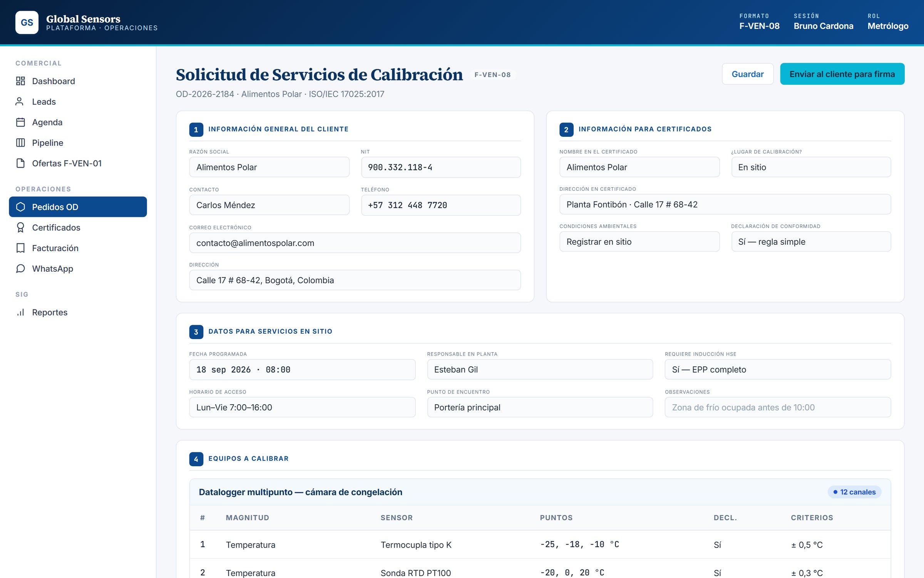Open Declaración de conformidad dropdown
Viewport: 924px width, 578px height.
tap(811, 242)
